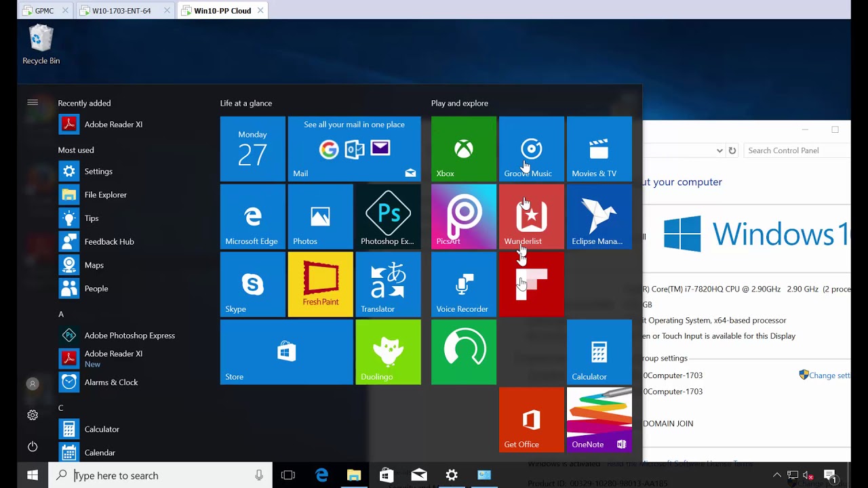Click the letter A section header
Image resolution: width=868 pixels, height=488 pixels.
tap(61, 314)
